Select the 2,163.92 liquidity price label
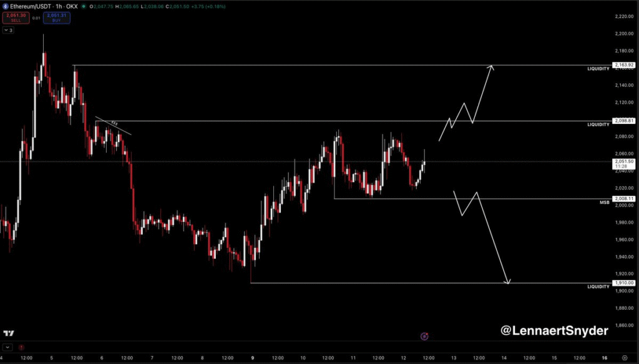639x364 pixels. pos(623,65)
